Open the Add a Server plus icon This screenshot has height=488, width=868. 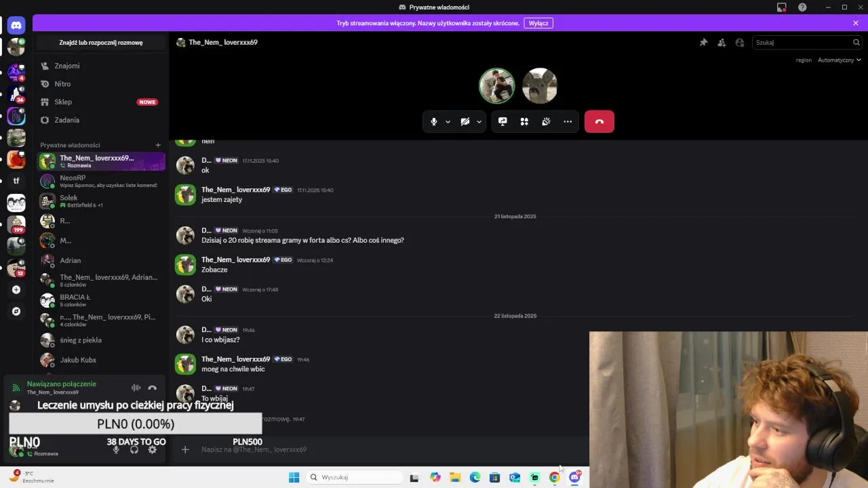pyautogui.click(x=16, y=289)
